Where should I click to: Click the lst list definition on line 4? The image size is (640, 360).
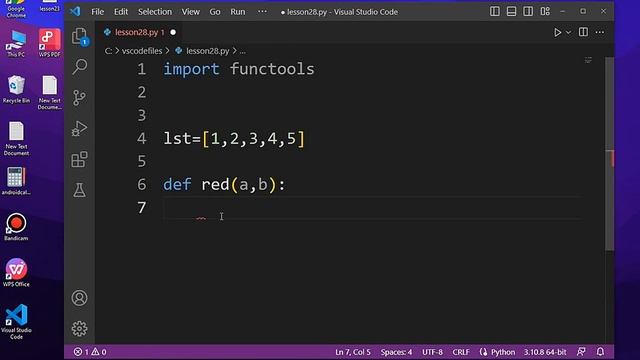point(234,139)
